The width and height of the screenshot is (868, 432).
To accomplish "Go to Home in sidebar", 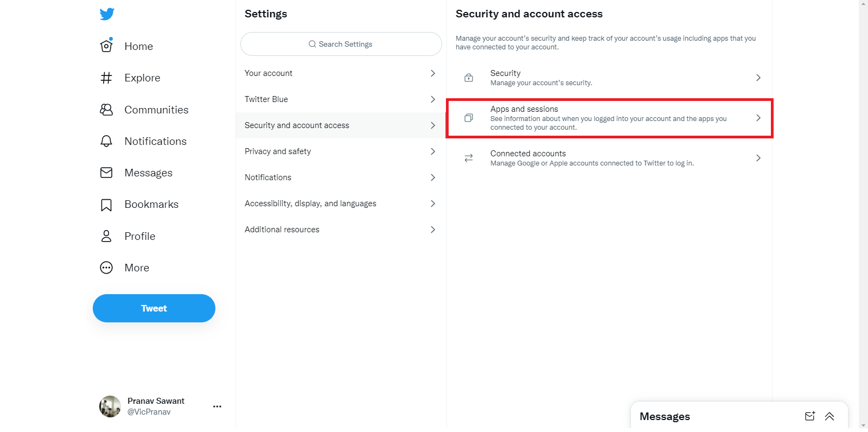I will tap(139, 47).
